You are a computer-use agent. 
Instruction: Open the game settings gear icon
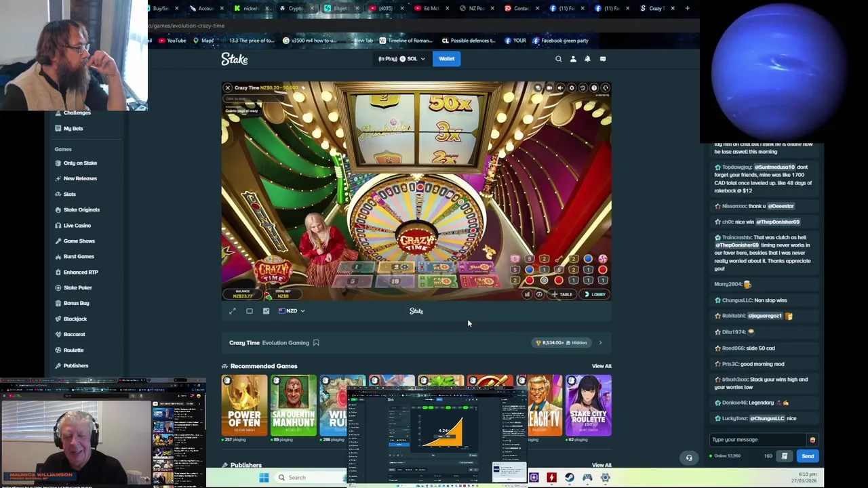[x=572, y=87]
